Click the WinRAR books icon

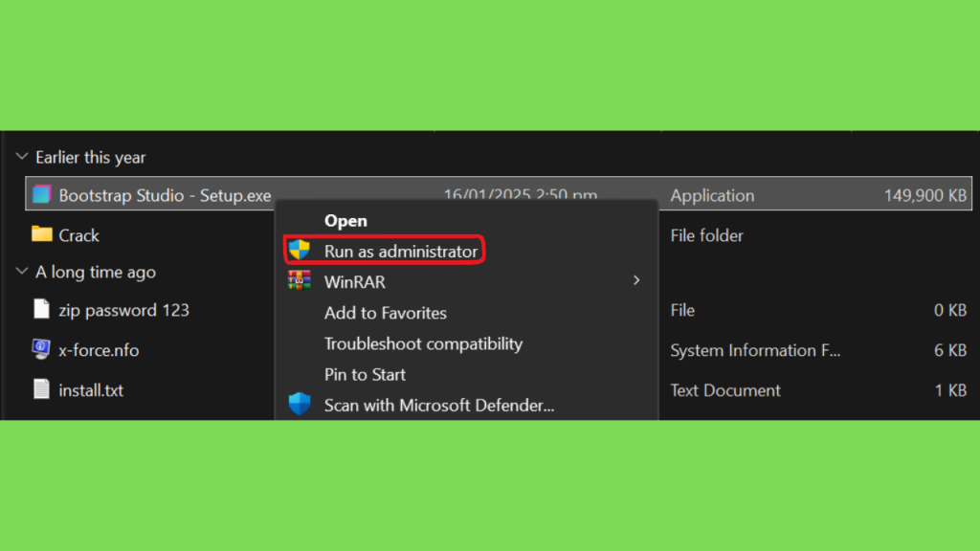300,281
